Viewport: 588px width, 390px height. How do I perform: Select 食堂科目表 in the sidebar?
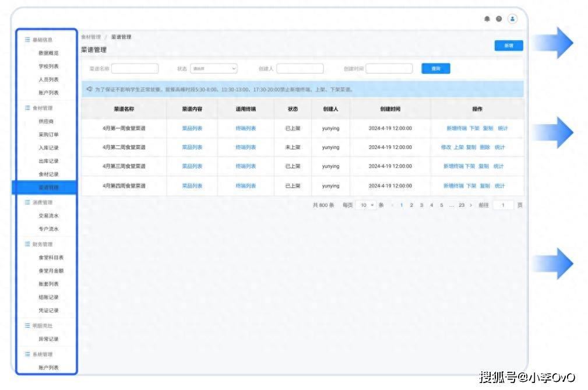click(51, 258)
